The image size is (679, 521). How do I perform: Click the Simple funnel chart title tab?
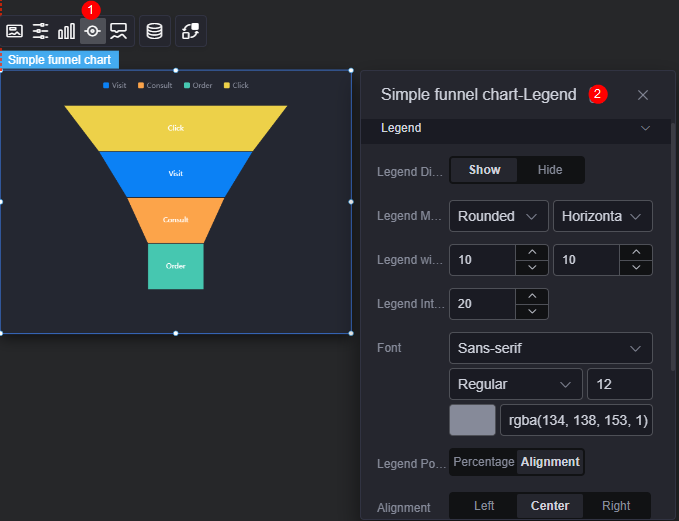(x=59, y=60)
